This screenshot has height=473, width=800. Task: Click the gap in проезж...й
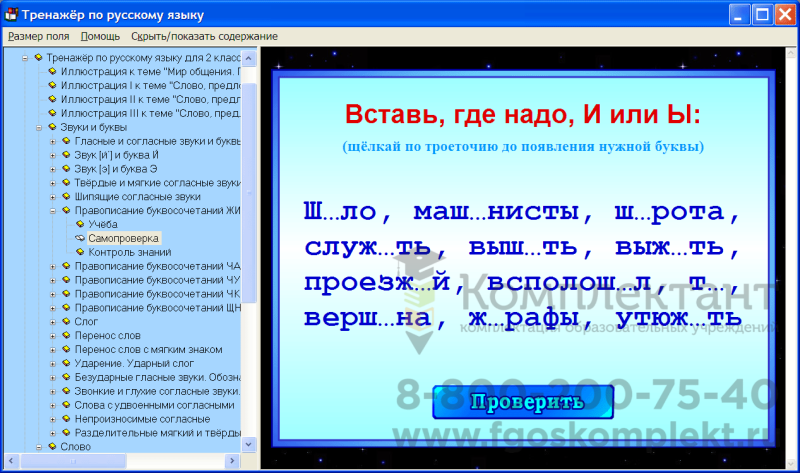(423, 289)
